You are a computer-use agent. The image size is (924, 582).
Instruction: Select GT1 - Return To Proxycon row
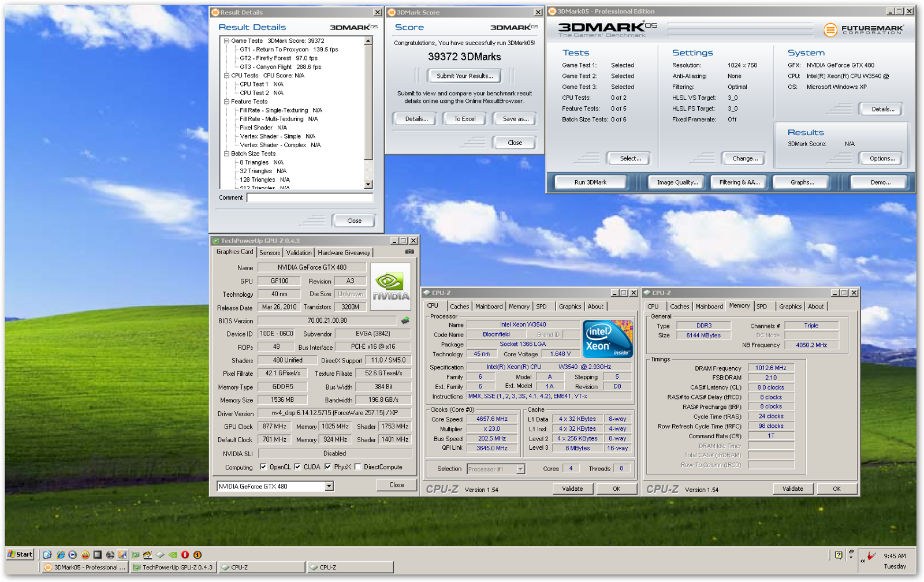click(x=289, y=50)
